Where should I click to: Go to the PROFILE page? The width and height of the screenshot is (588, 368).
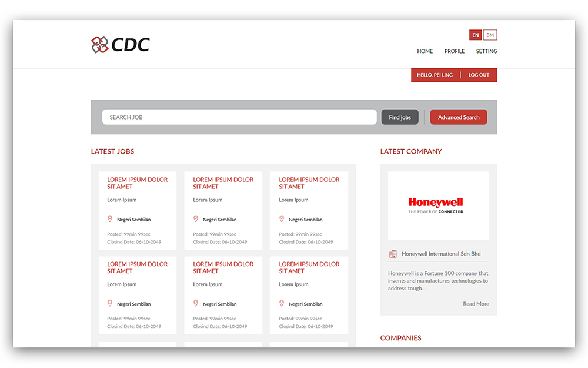[x=454, y=51]
